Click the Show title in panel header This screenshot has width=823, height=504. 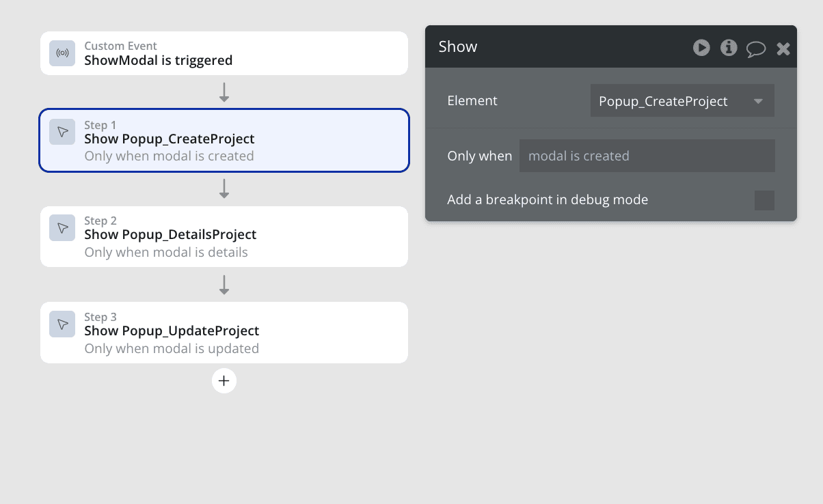coord(458,46)
